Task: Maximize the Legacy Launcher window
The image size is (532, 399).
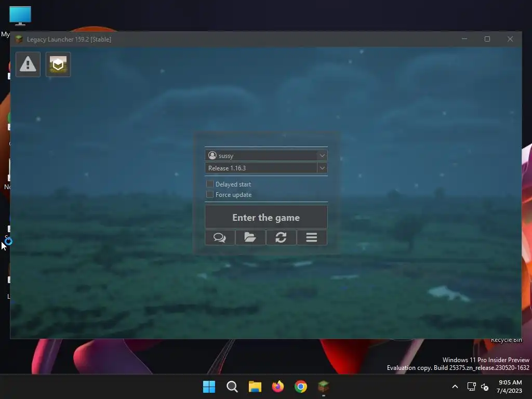Action: coord(487,39)
